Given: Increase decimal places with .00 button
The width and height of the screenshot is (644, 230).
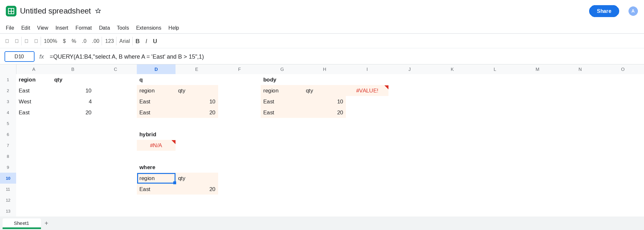Looking at the screenshot, I should click(96, 41).
